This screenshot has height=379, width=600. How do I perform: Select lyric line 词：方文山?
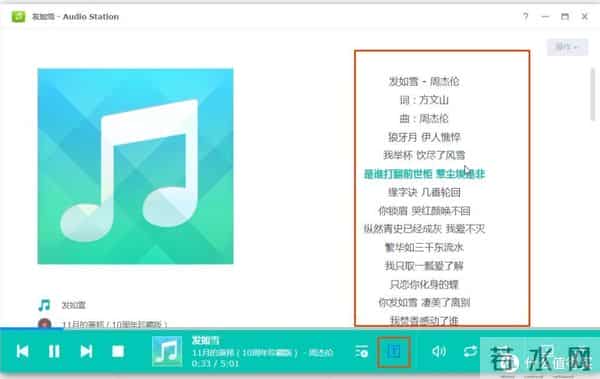(424, 100)
